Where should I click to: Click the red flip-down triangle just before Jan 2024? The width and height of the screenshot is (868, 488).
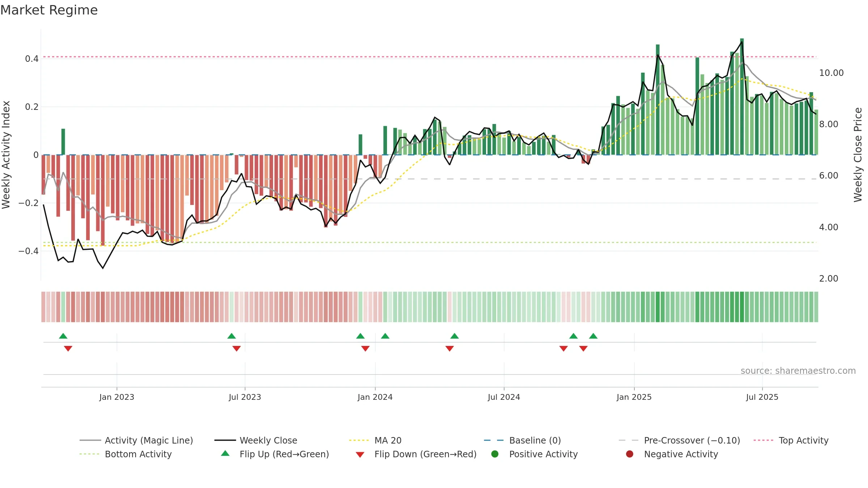(x=365, y=348)
